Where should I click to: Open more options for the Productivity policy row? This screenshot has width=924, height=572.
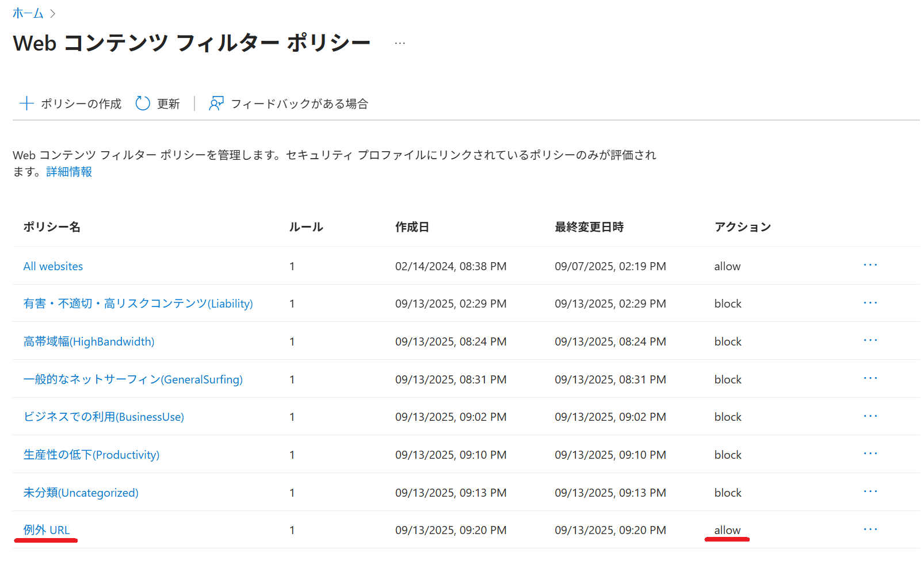870,454
